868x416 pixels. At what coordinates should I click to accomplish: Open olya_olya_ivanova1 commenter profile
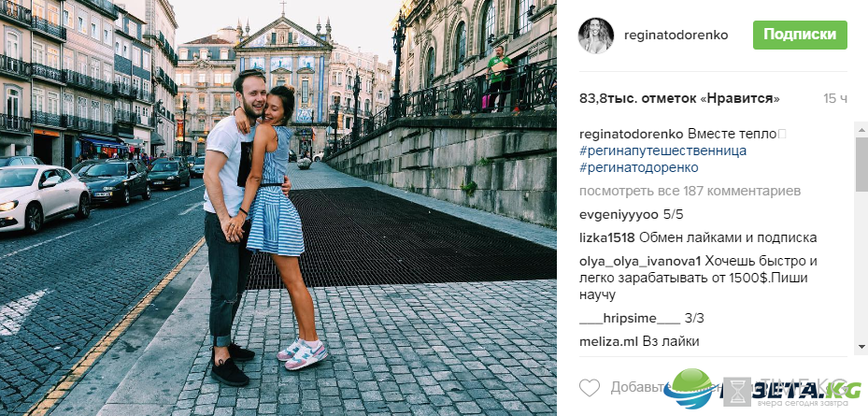640,261
